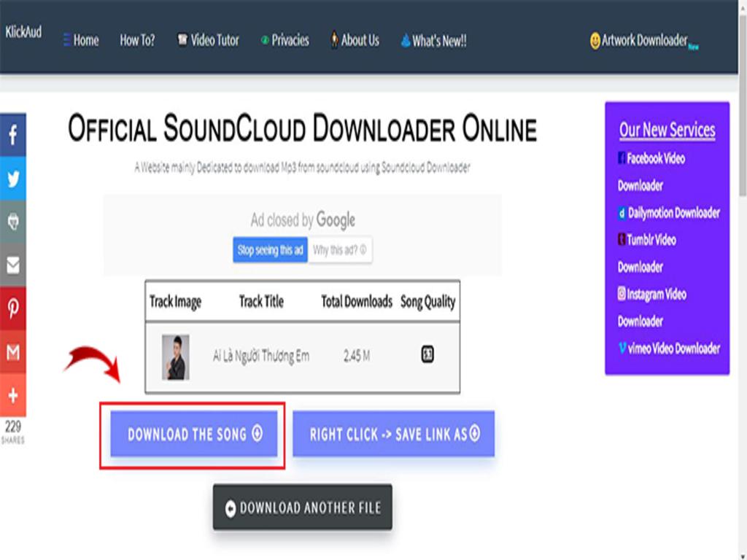Open Artwork Downloader link
Viewport: 747px width, 560px height.
coord(643,41)
